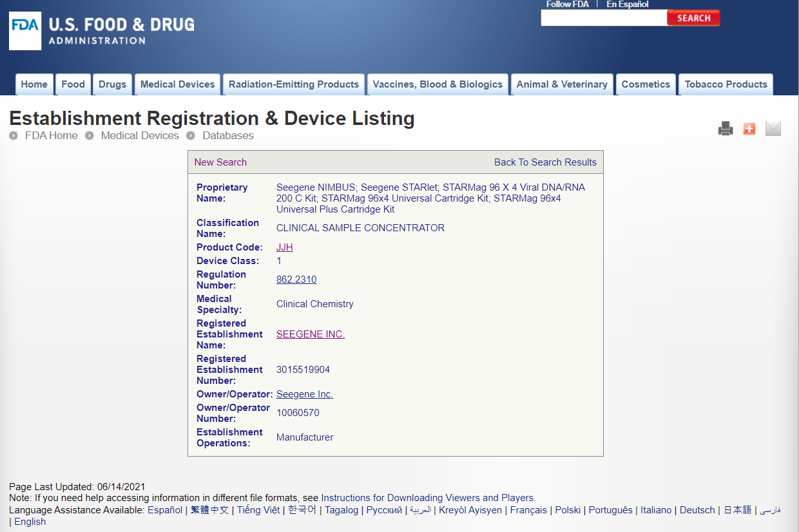Select 繁體中文 language assistance link
Screen dimensions: 799x532
[x=210, y=510]
